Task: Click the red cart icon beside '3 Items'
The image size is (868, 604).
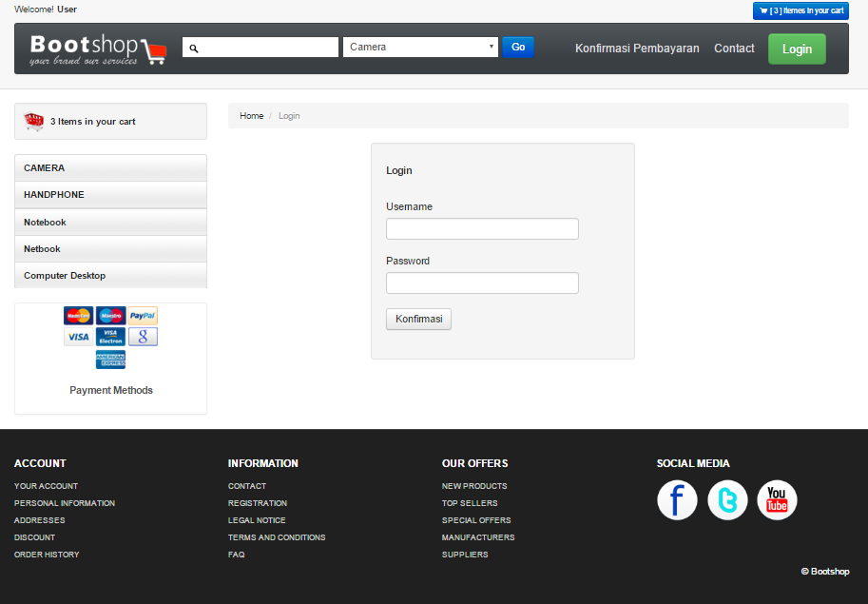Action: click(x=34, y=120)
